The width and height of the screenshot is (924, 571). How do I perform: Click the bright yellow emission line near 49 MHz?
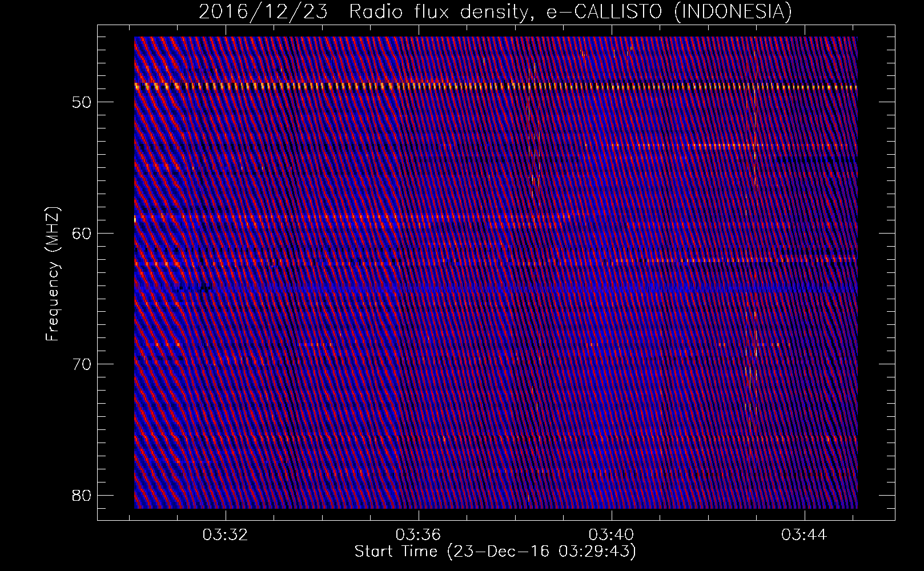[x=496, y=86]
